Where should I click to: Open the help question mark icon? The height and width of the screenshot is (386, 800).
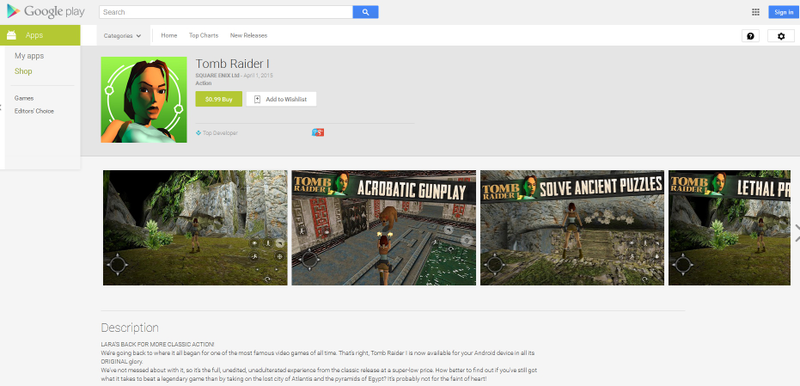point(750,36)
